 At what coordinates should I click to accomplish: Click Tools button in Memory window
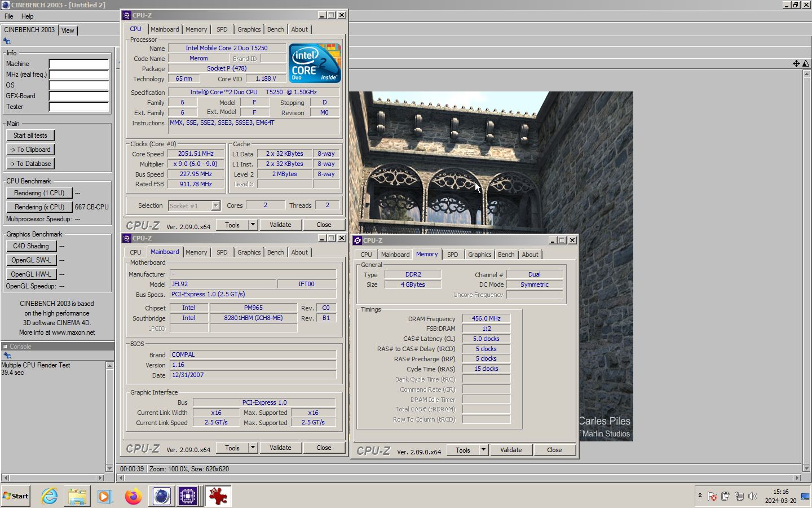coord(463,450)
